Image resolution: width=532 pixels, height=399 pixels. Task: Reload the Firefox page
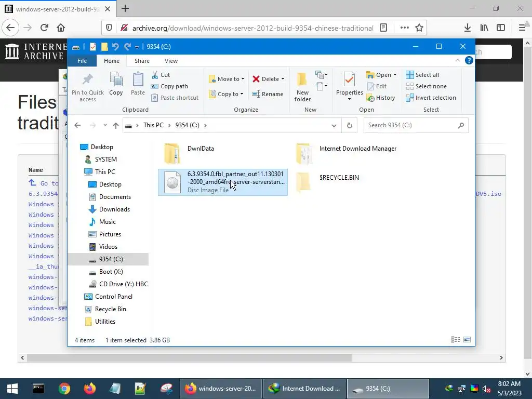[x=44, y=28]
